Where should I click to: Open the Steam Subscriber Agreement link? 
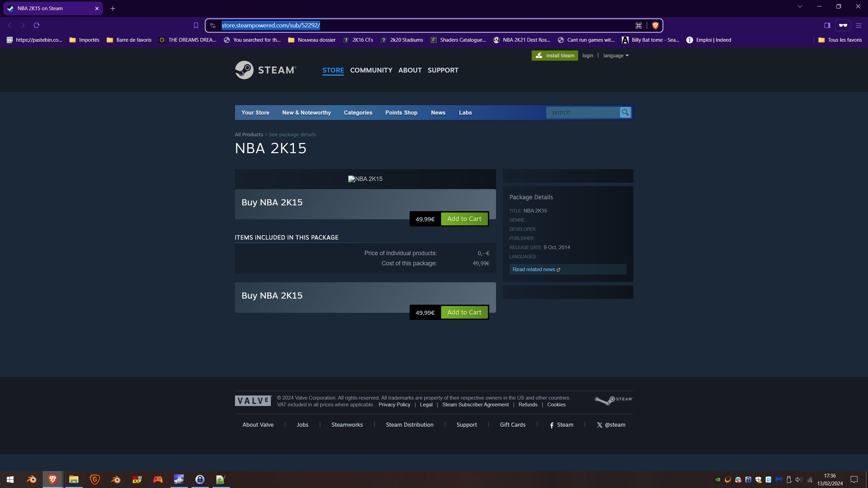point(475,405)
